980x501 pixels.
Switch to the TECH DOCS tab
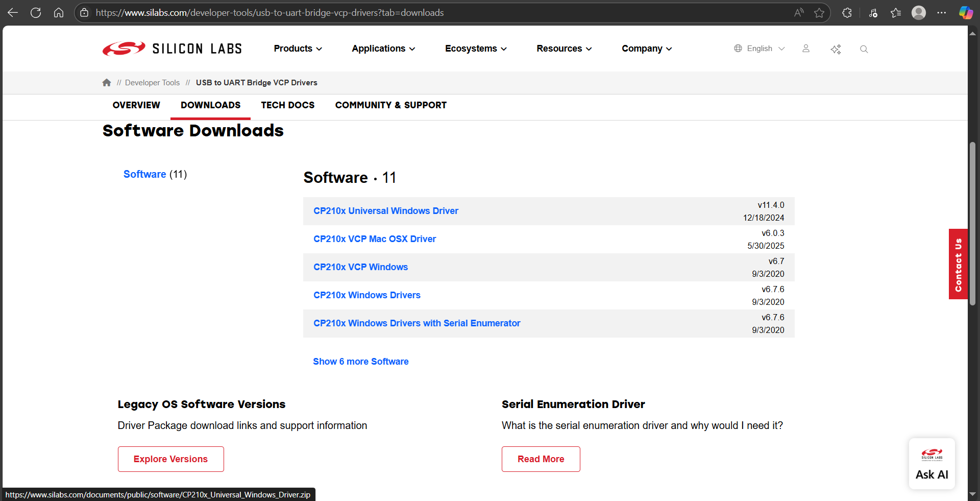click(x=288, y=105)
